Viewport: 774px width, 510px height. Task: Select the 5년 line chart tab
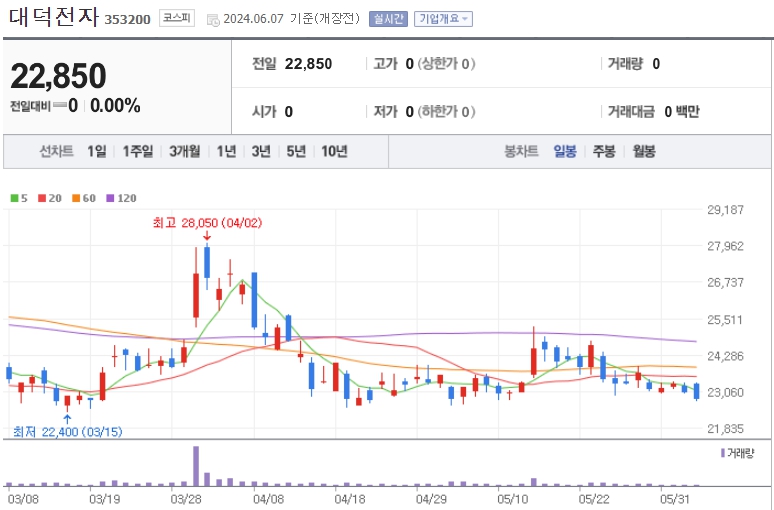coord(296,151)
